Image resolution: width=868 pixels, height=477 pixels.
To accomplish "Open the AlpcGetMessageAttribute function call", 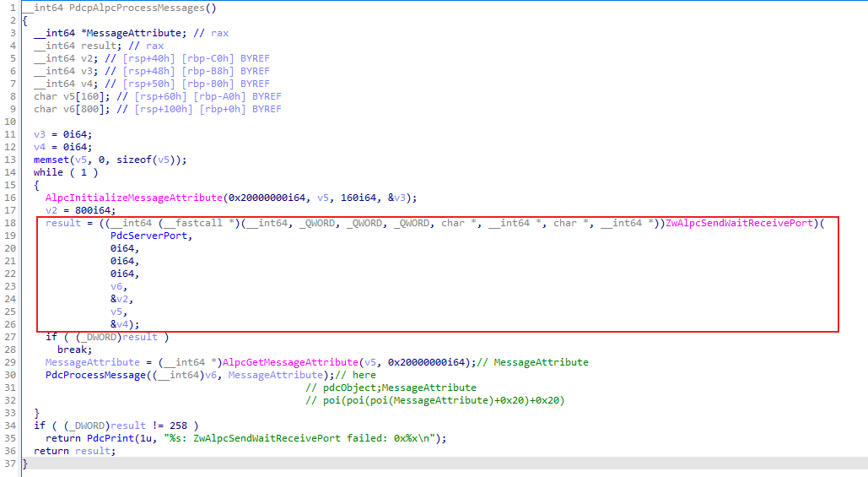I will (290, 362).
